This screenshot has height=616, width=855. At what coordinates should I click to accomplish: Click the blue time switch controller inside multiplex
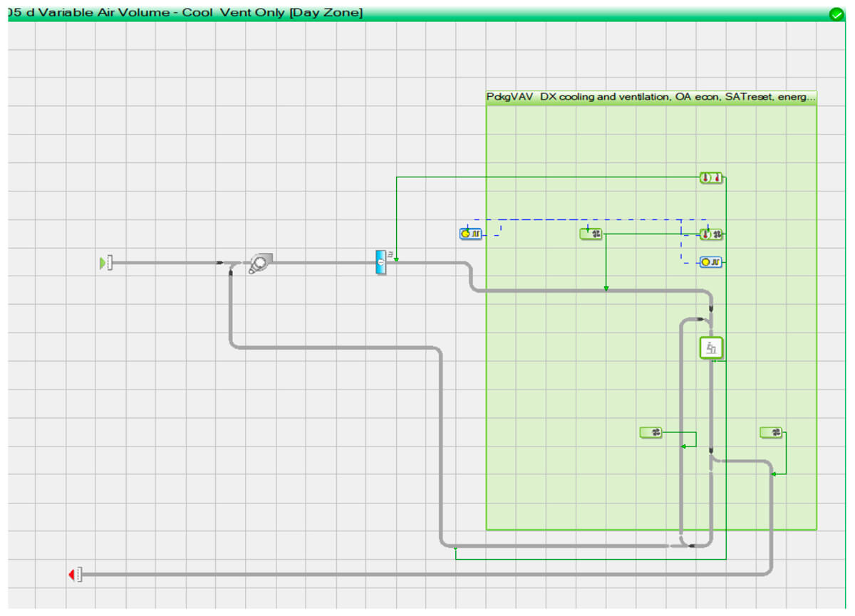(x=710, y=262)
